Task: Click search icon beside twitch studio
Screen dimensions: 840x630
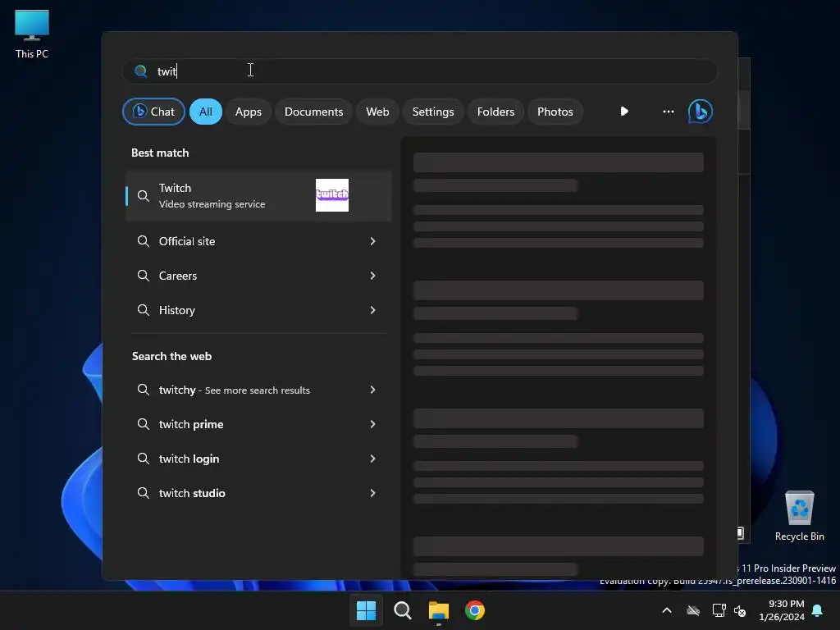Action: (x=143, y=492)
